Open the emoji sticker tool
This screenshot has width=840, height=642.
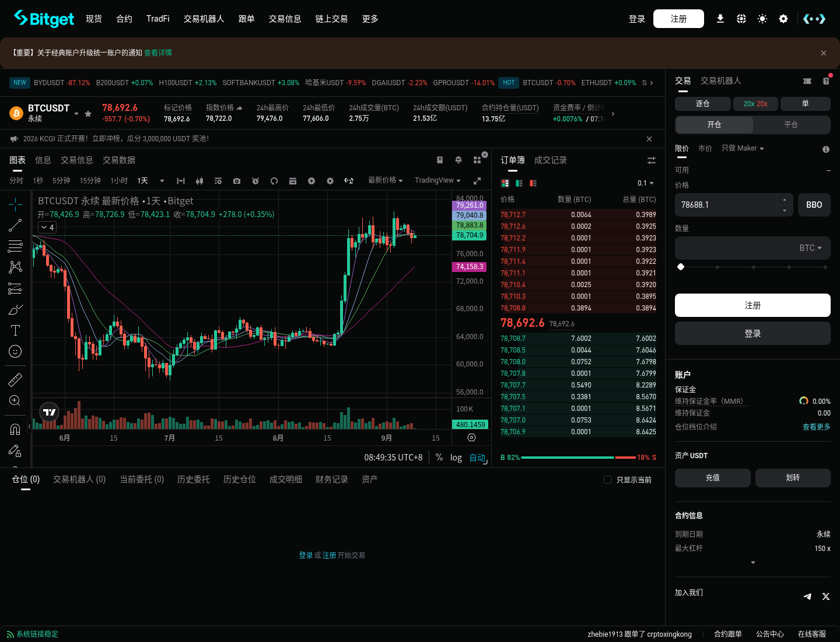pyautogui.click(x=15, y=351)
